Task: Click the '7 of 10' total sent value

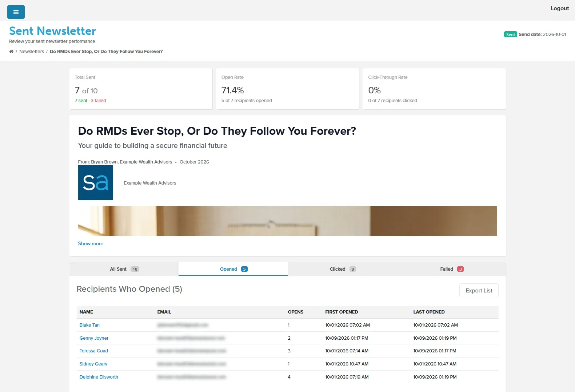Action: tap(86, 90)
